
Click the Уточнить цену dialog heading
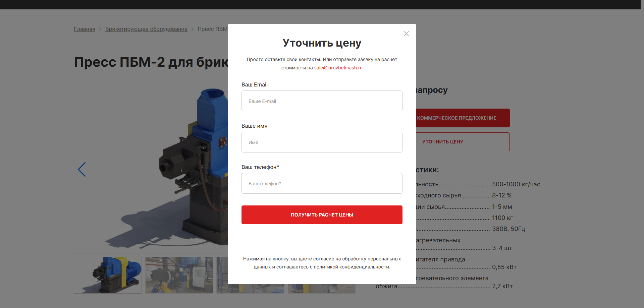[322, 43]
